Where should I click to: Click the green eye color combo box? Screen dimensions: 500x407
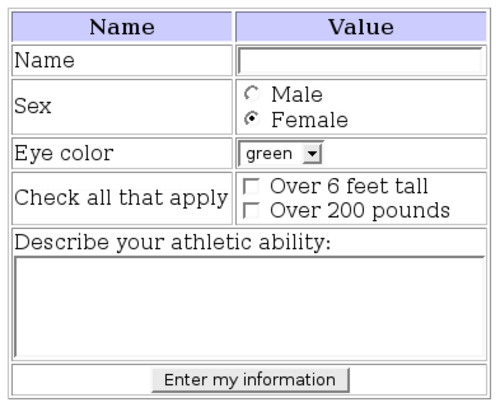280,154
